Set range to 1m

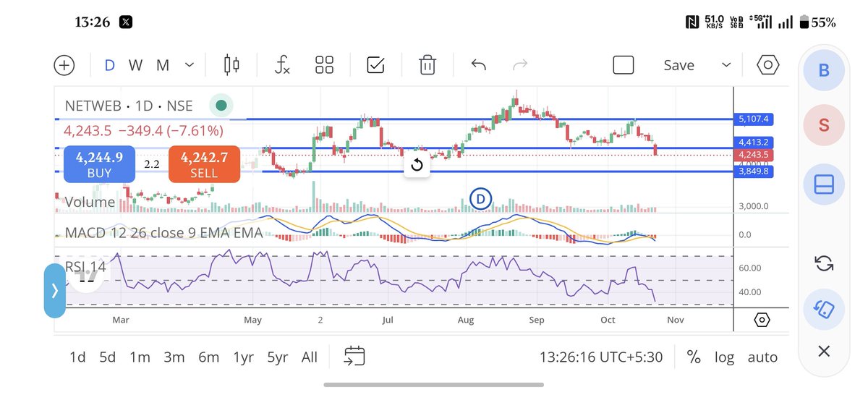[140, 357]
